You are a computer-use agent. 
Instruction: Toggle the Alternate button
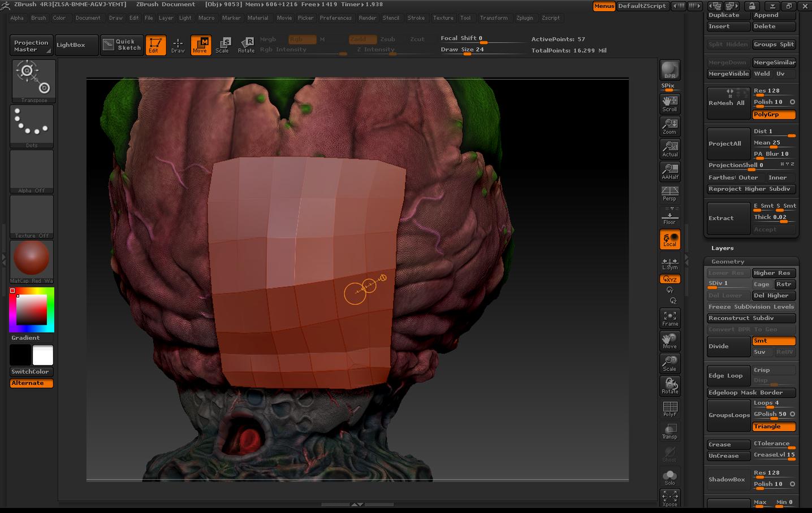click(32, 383)
